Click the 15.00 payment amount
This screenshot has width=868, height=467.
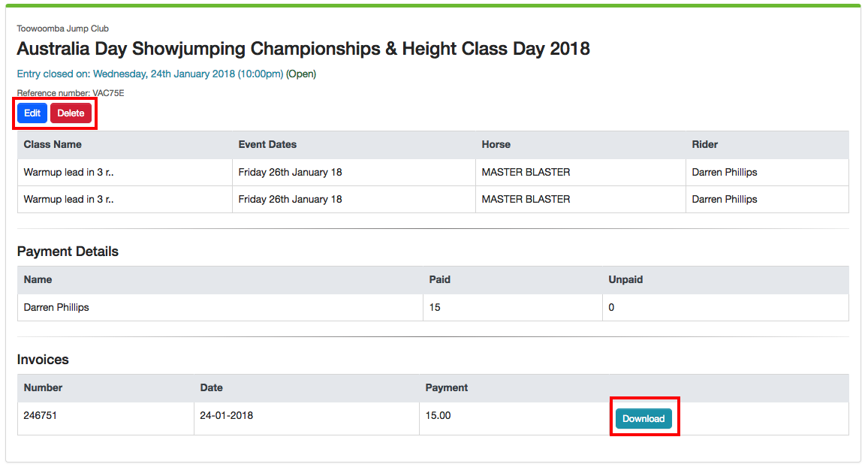[x=439, y=415]
